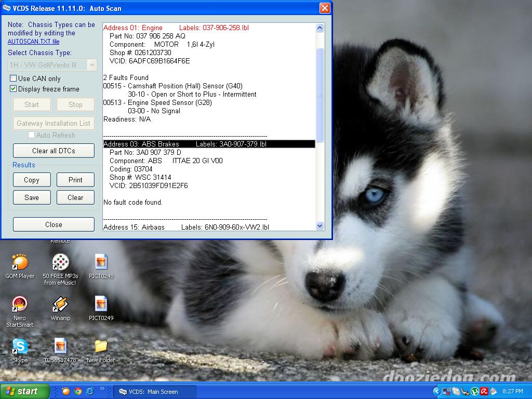Open the New Folder desktop icon

coord(101,347)
